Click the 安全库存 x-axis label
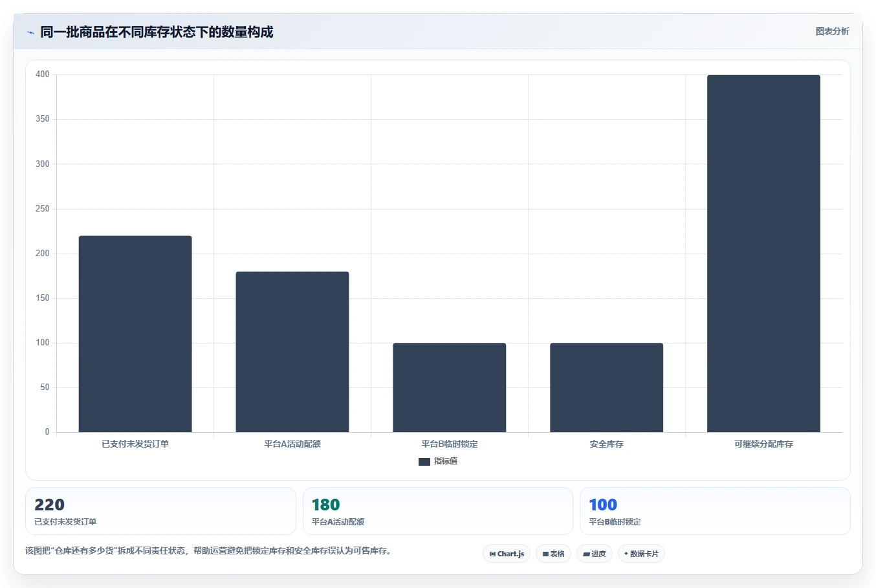The width and height of the screenshot is (876, 588). tap(607, 444)
